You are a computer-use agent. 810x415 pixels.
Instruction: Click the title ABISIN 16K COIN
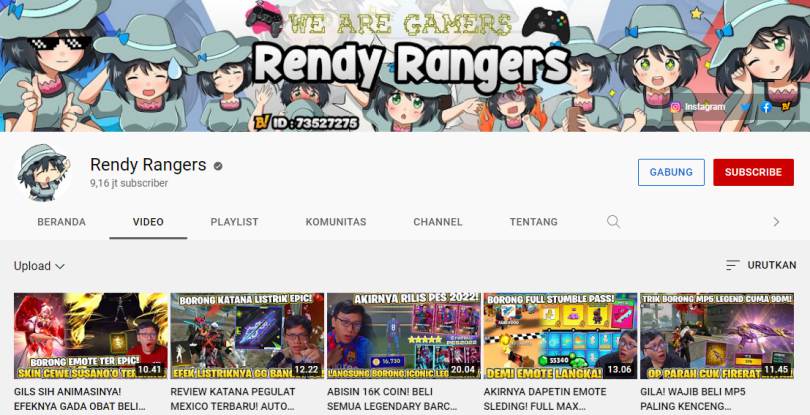(392, 399)
